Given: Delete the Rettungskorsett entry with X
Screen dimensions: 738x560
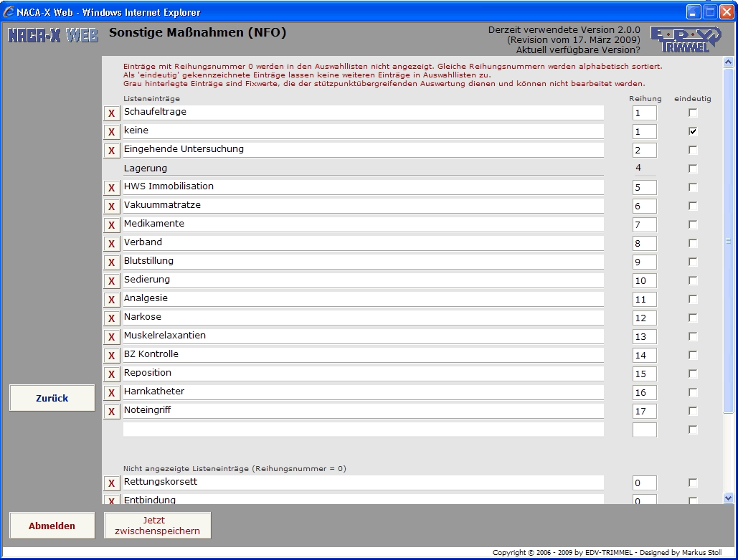Looking at the screenshot, I should coord(112,483).
